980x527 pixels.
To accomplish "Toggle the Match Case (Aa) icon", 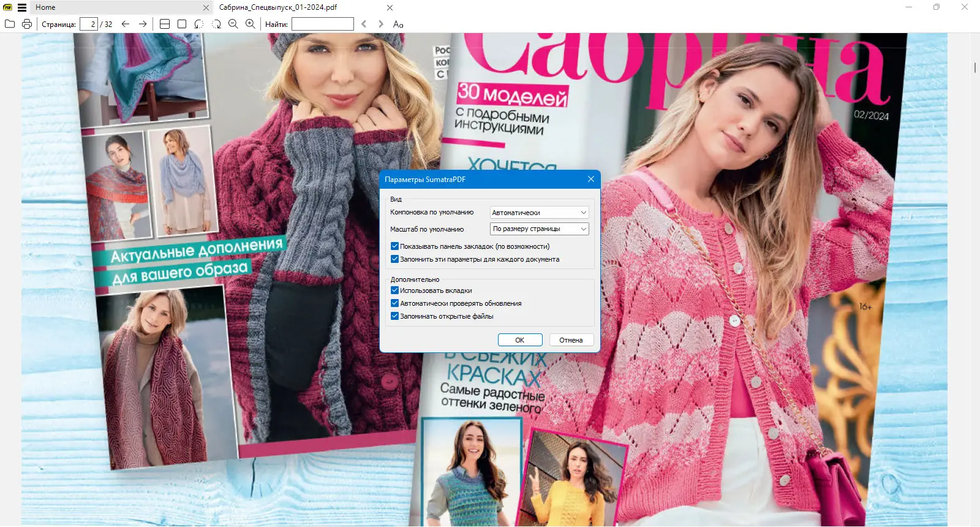I will point(398,24).
